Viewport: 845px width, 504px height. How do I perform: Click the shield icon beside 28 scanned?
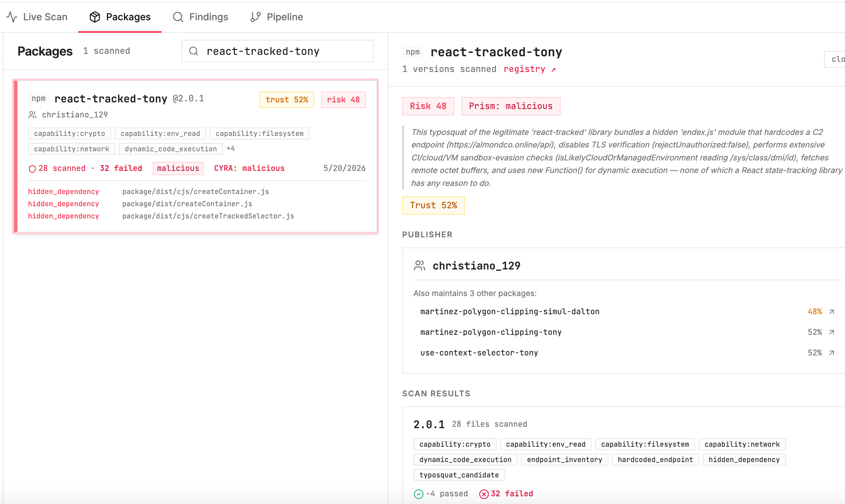(x=32, y=169)
